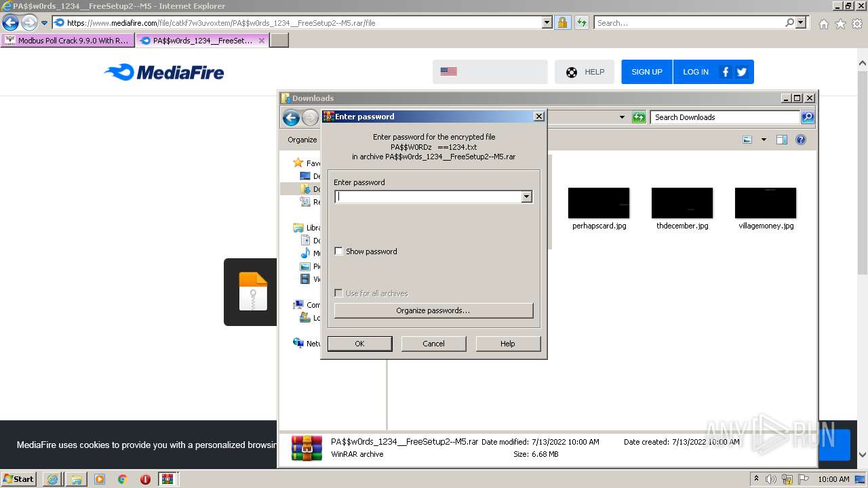This screenshot has height=488, width=868.
Task: Show hidden system tray icons
Action: click(x=757, y=479)
